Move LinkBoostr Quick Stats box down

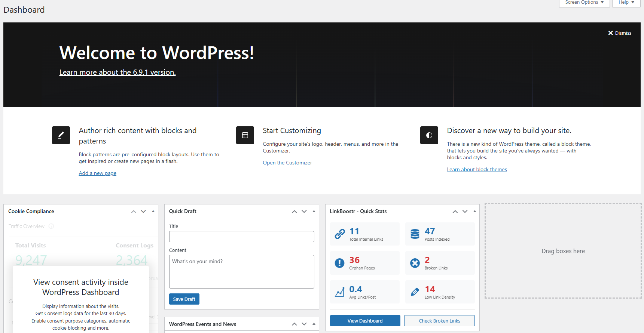tap(465, 212)
